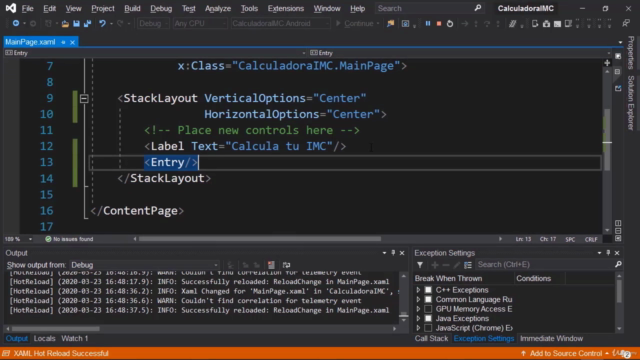This screenshot has width=640, height=360.
Task: Click the Navigate Backward icon
Action: pos(16,24)
